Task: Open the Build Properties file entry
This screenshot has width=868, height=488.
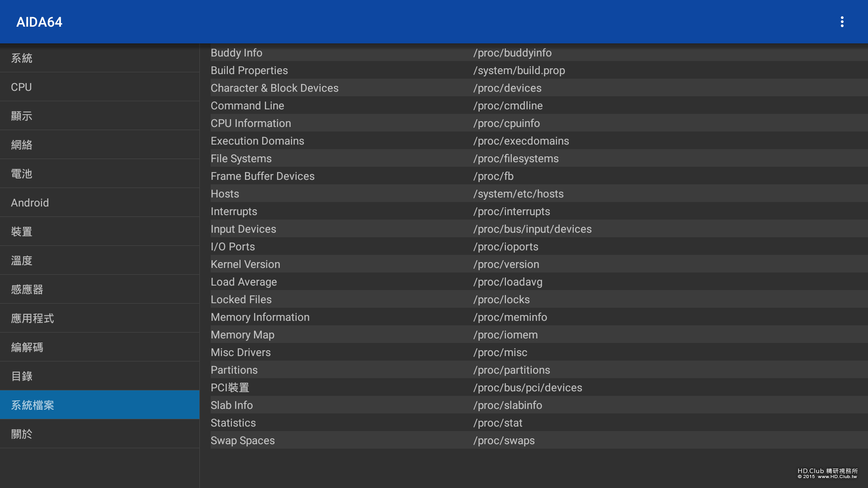Action: pyautogui.click(x=249, y=70)
